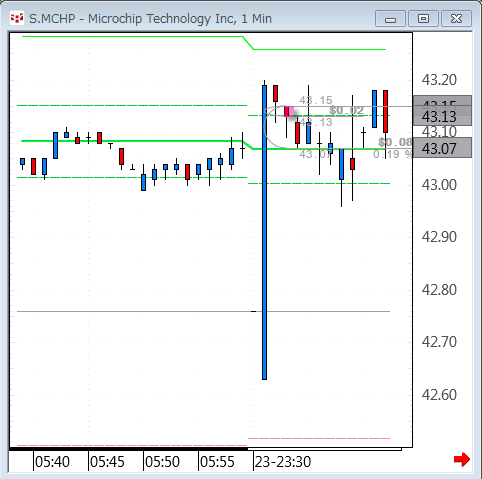Click the chart window app icon
Image resolution: width=482 pixels, height=479 pixels.
click(17, 18)
